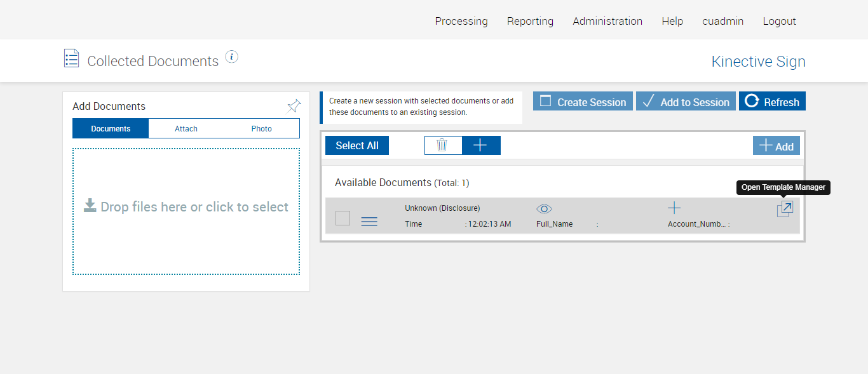Click the Collected Documents page icon
Image resolution: width=868 pixels, height=374 pixels.
[x=72, y=58]
